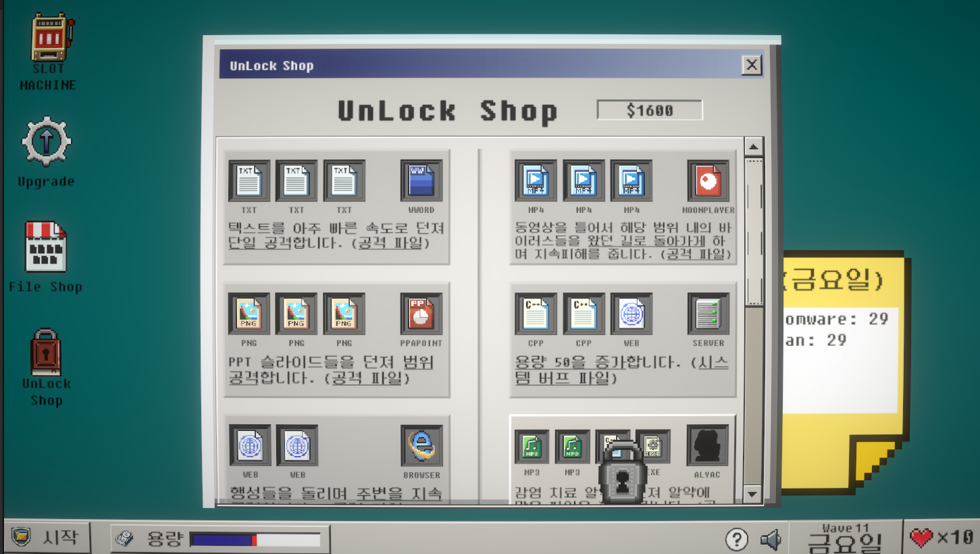
Task: Open the File Shop desktop icon
Action: coord(46,247)
